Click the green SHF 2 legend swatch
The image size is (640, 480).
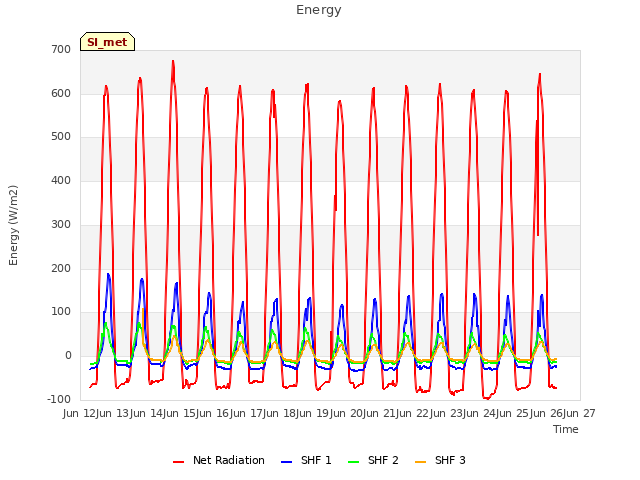click(353, 462)
